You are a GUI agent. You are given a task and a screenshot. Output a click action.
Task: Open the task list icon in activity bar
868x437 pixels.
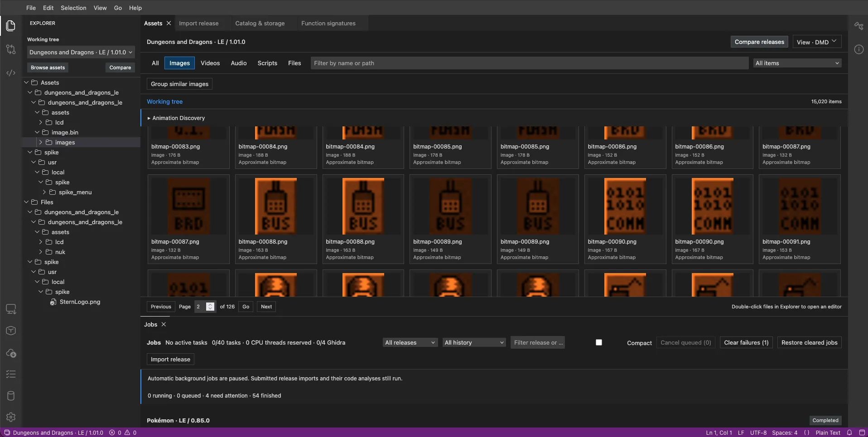coord(11,374)
